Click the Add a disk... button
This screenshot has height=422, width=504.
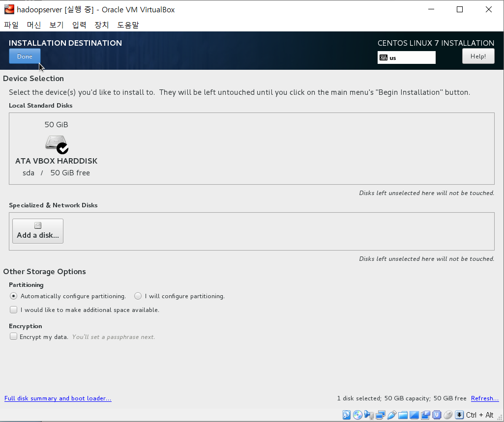[38, 231]
